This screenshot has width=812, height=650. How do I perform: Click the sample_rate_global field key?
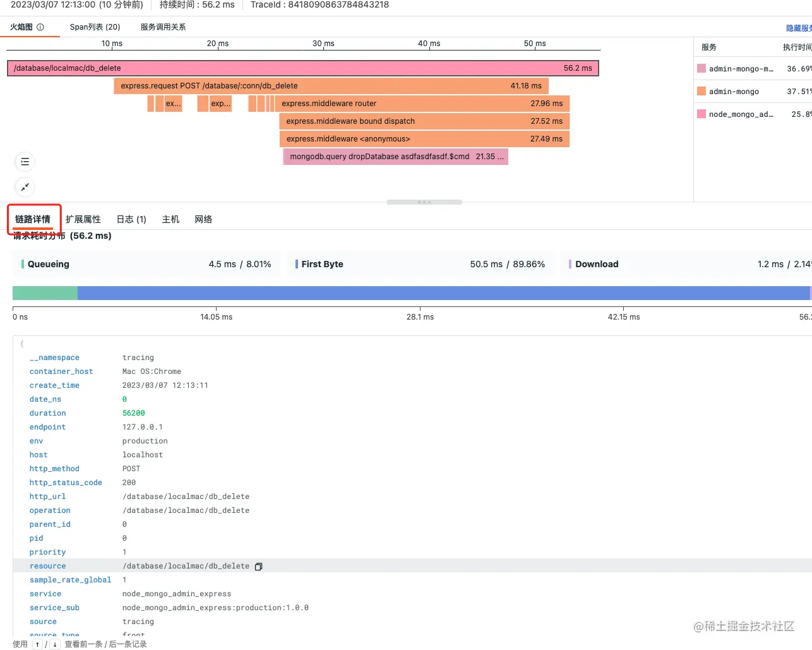click(x=70, y=580)
